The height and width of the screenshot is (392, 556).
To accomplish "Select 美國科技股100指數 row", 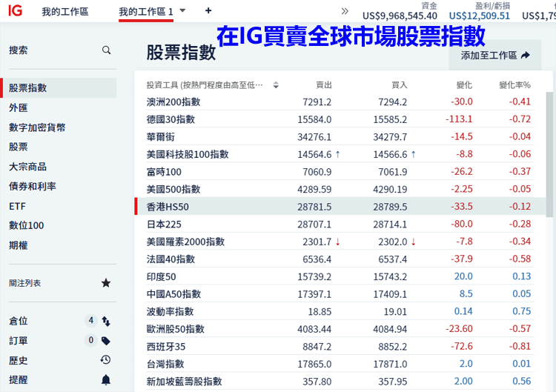I will click(x=340, y=154).
